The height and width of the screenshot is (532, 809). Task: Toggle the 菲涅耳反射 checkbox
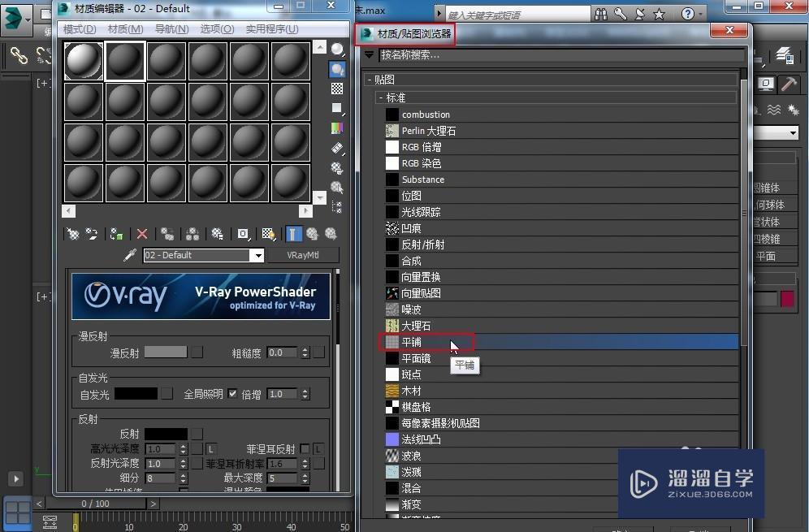tap(305, 449)
